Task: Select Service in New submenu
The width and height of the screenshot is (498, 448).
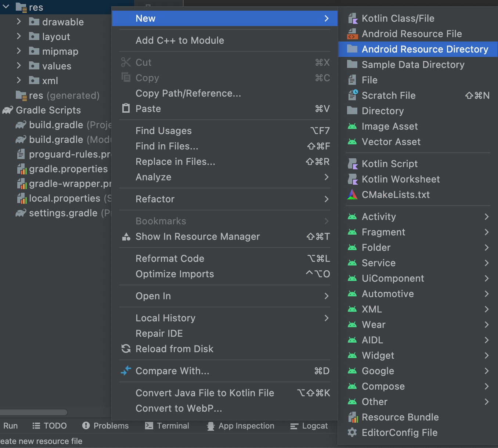Action: pyautogui.click(x=418, y=263)
